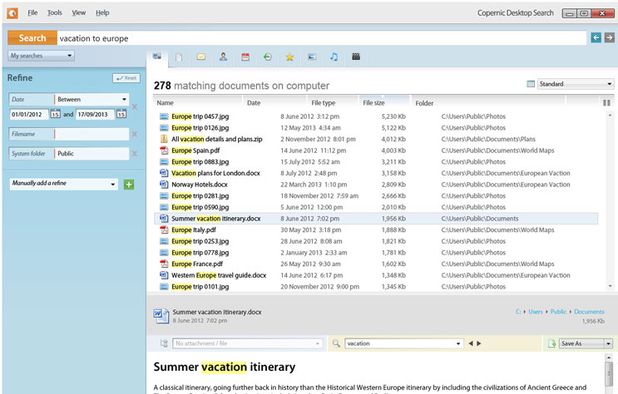Expand the Manually add a refine dropdown
This screenshot has width=618, height=394.
tap(64, 184)
